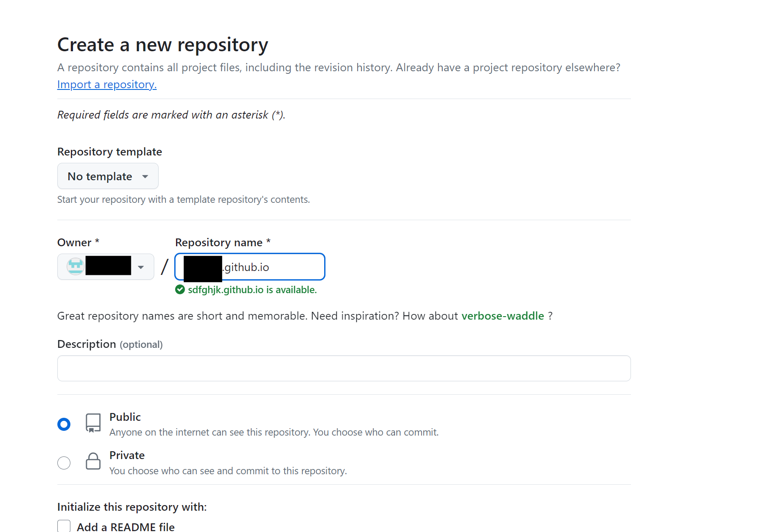The image size is (760, 532).
Task: Select the Public visibility radio button
Action: coord(64,424)
